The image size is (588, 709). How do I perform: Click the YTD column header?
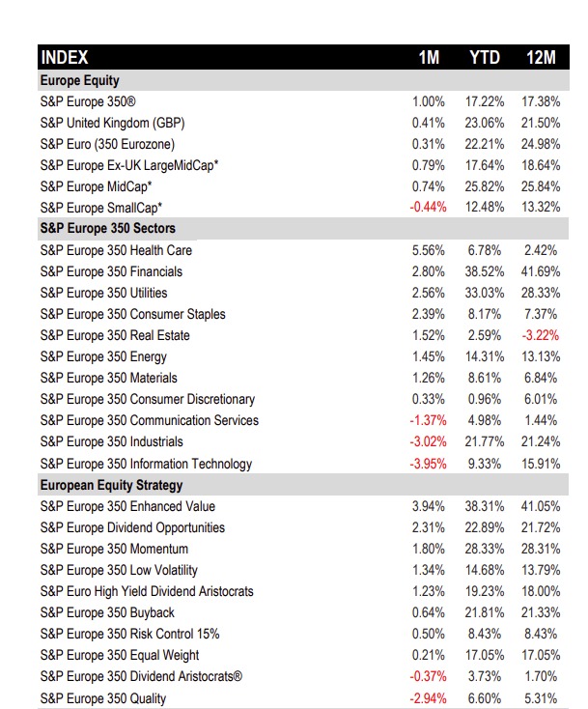click(484, 58)
